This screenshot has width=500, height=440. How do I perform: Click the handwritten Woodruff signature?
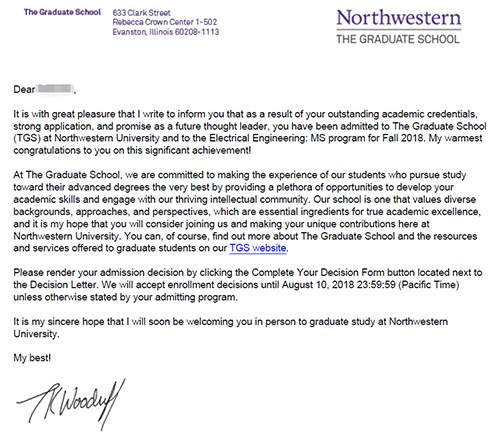(x=71, y=404)
